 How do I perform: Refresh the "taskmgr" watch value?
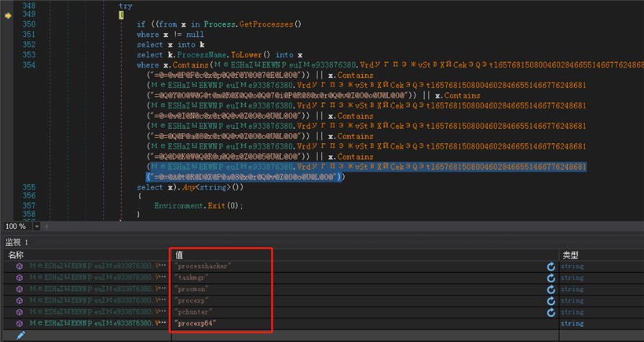[x=551, y=278]
